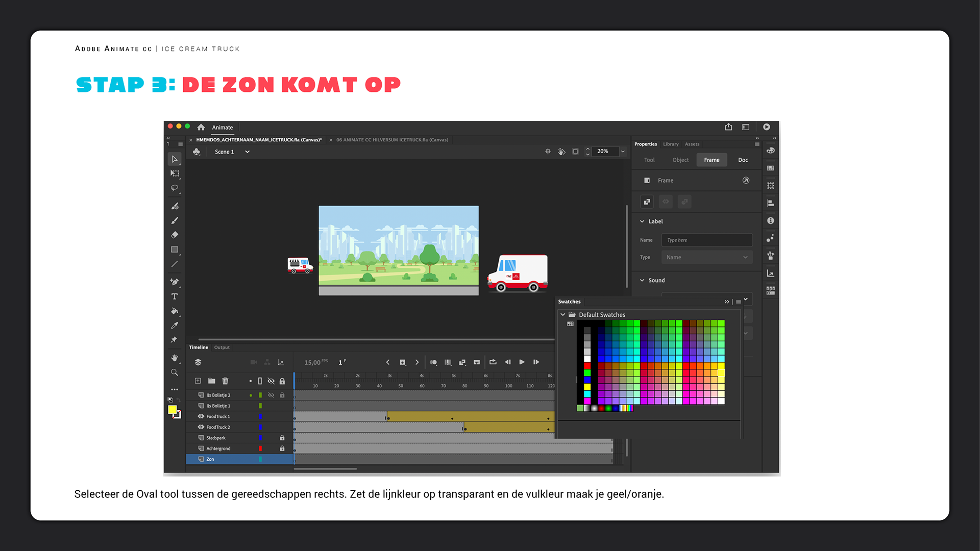This screenshot has width=980, height=551.
Task: Click the Doc properties button
Action: (x=743, y=160)
